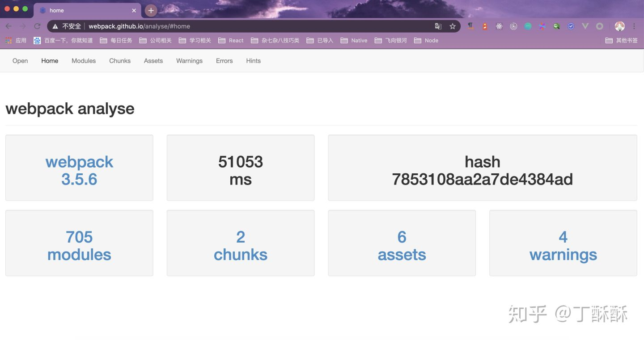
Task: Open the '4 warnings' link
Action: tap(563, 245)
